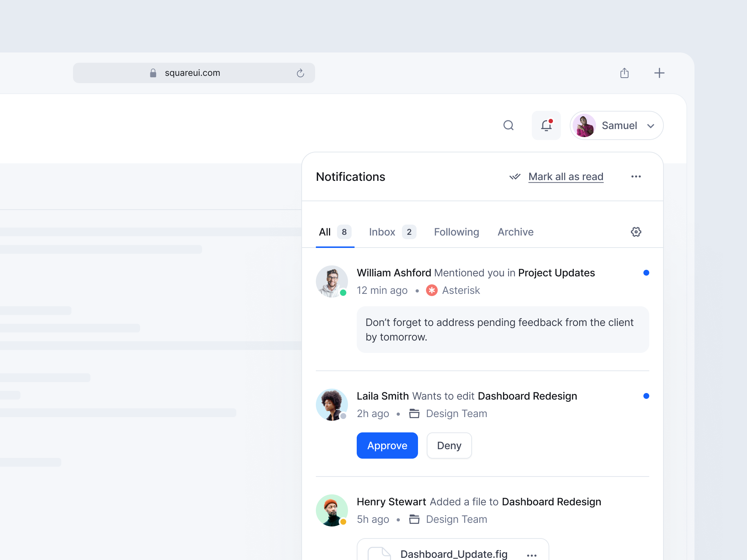Click the browser share icon

tap(624, 73)
